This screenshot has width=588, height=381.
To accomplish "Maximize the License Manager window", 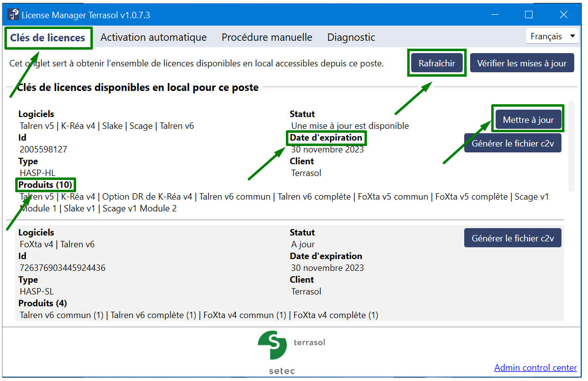I will [529, 15].
